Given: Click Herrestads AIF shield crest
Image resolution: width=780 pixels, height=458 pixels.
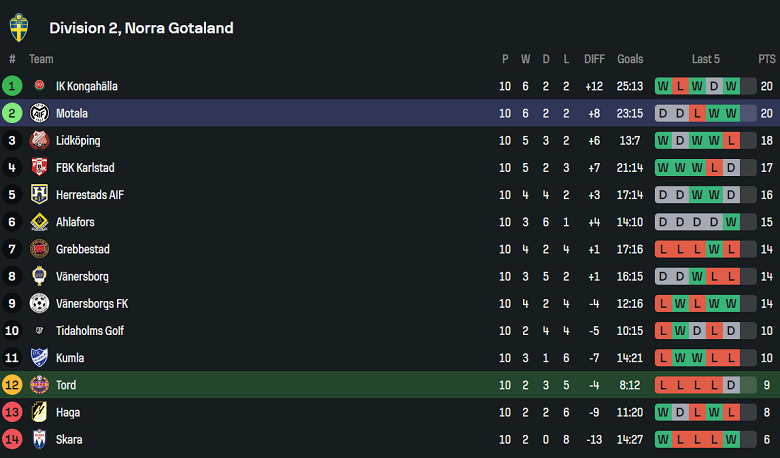Looking at the screenshot, I should (x=39, y=194).
